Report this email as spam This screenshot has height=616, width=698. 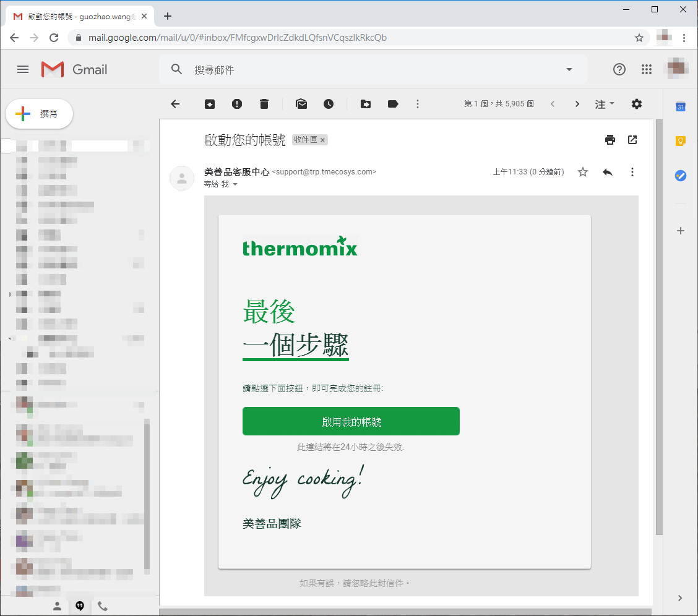[x=237, y=104]
